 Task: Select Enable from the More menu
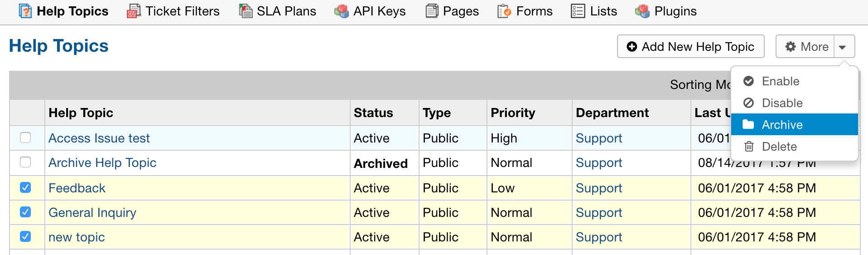click(x=795, y=81)
